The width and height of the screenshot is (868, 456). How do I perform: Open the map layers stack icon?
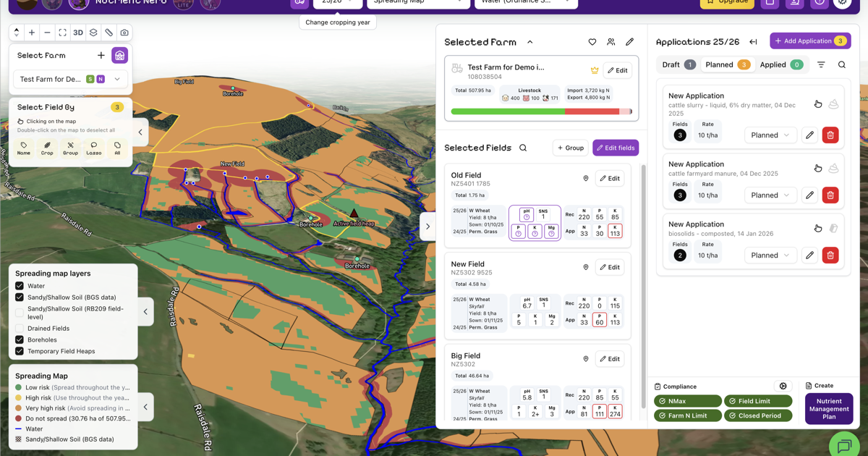pos(93,33)
